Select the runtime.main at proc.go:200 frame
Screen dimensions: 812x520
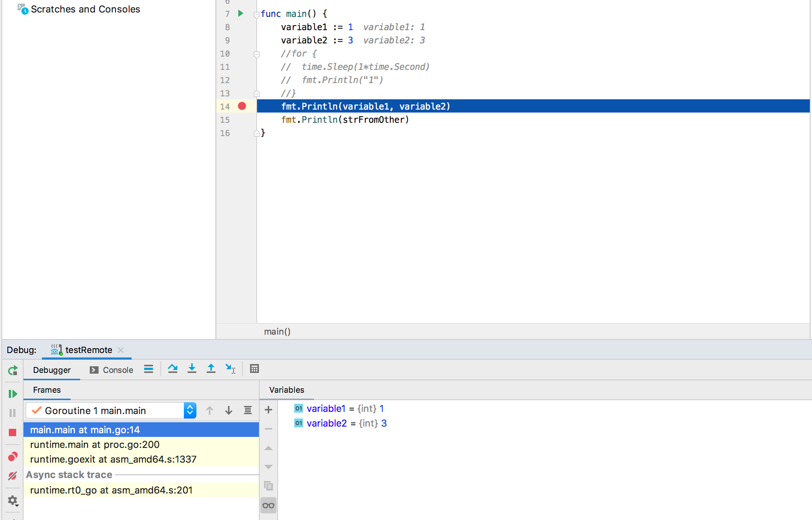(x=95, y=444)
